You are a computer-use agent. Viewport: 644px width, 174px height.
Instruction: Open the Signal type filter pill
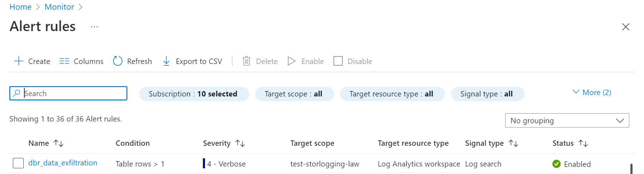(487, 94)
